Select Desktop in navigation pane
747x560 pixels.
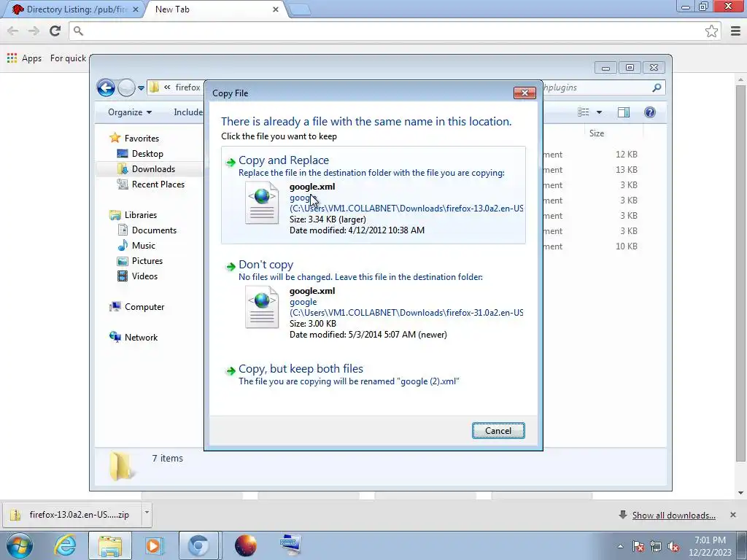[x=147, y=153]
